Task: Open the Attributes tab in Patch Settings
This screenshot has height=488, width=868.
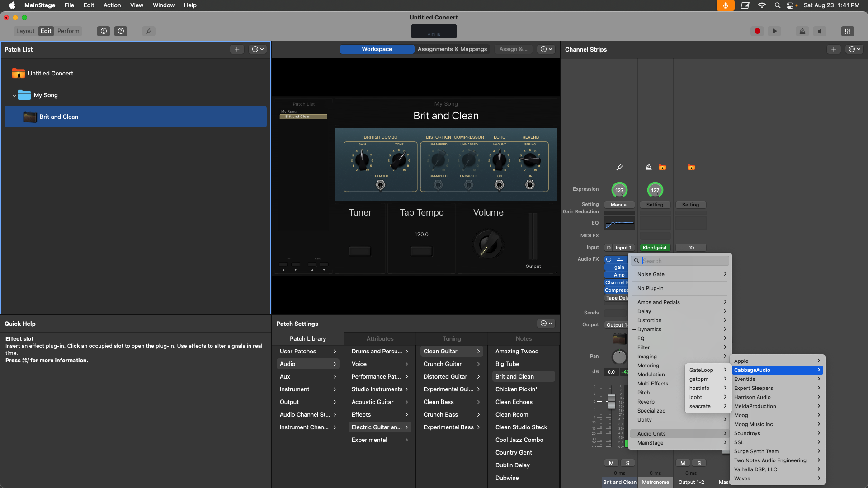Action: (x=380, y=338)
